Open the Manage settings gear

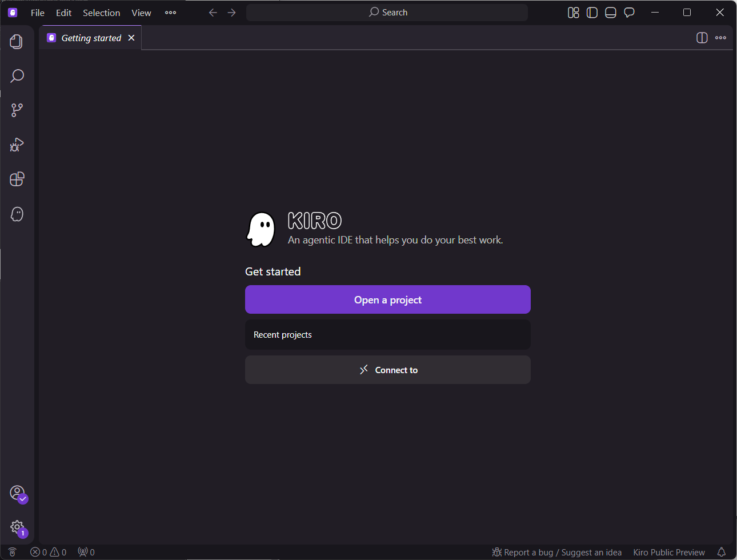(x=18, y=527)
